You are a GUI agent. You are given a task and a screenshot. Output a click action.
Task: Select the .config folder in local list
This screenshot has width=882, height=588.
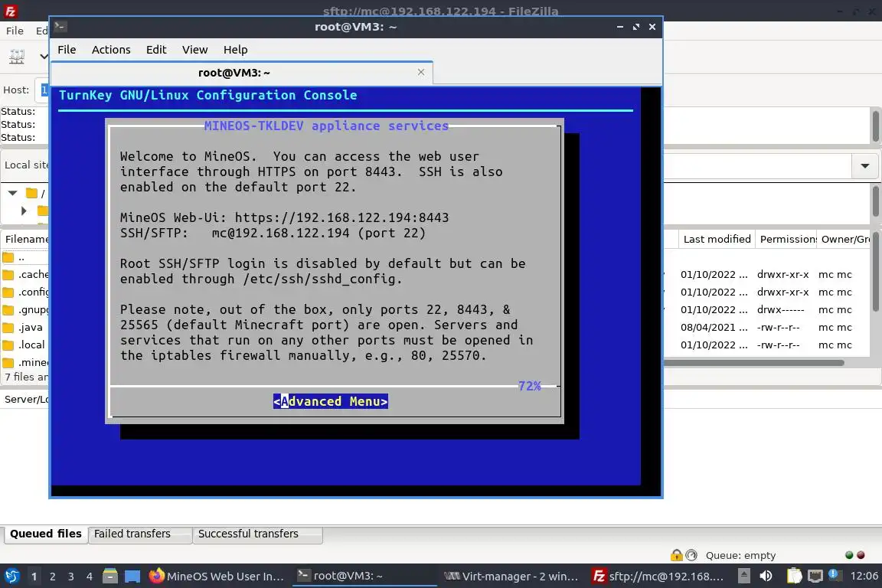[26, 292]
